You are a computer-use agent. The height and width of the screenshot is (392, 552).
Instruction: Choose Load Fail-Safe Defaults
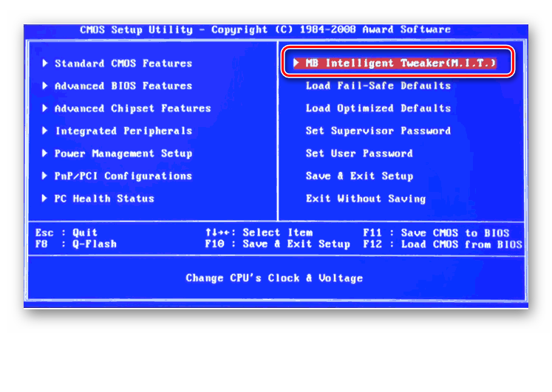coord(378,86)
